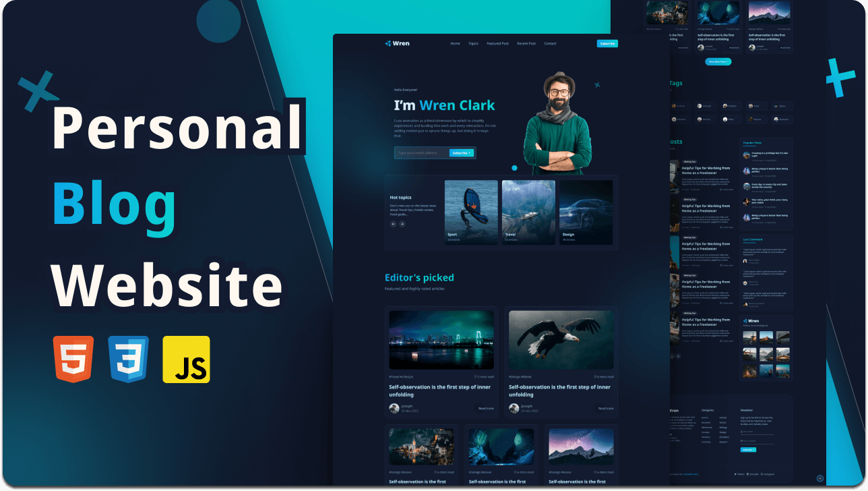Open the Sport topic card
Screen dimensions: 868x491
471,211
